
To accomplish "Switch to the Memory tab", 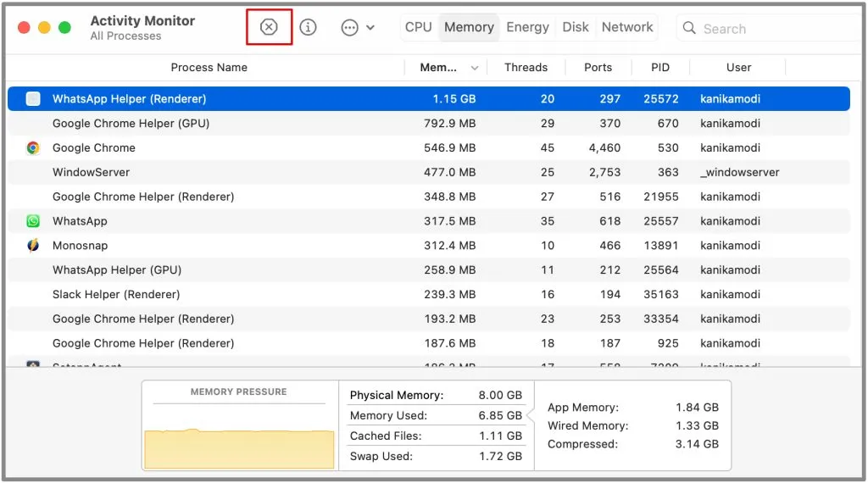I will (x=469, y=27).
